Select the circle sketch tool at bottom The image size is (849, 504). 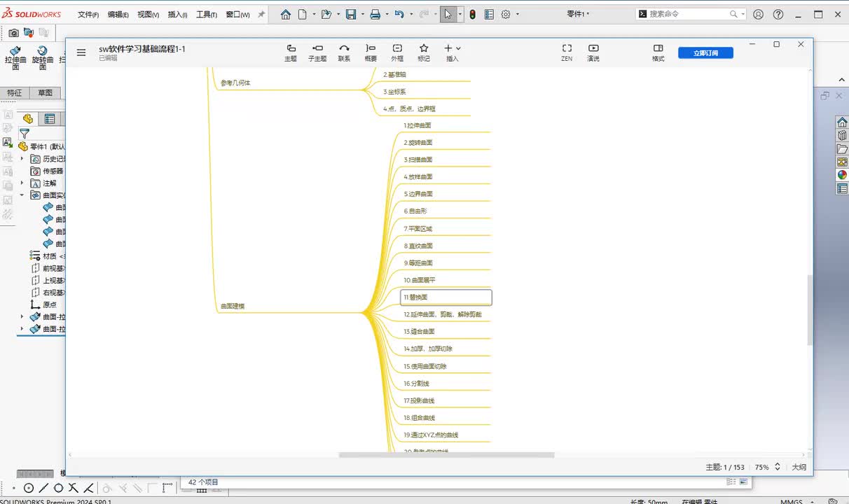tap(29, 488)
